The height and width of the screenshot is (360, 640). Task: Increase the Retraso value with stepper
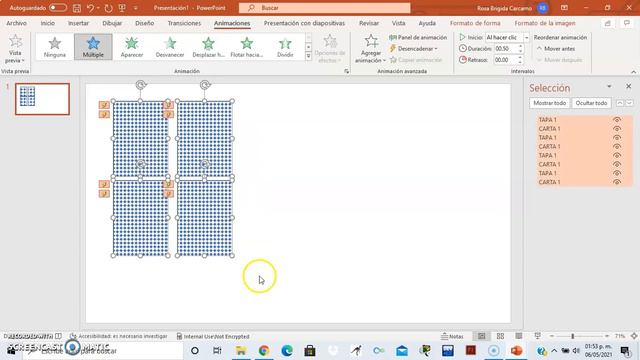click(x=520, y=58)
